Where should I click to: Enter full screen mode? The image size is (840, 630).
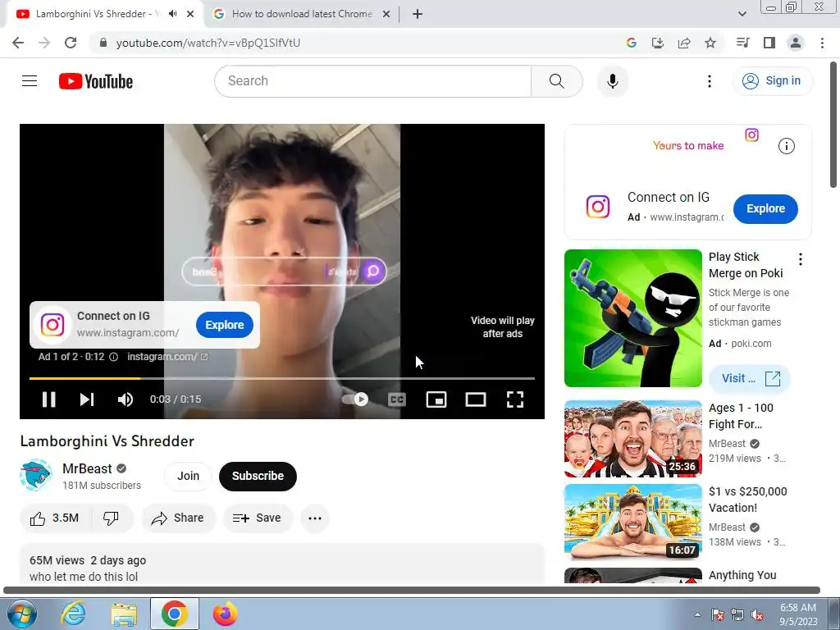coord(515,399)
